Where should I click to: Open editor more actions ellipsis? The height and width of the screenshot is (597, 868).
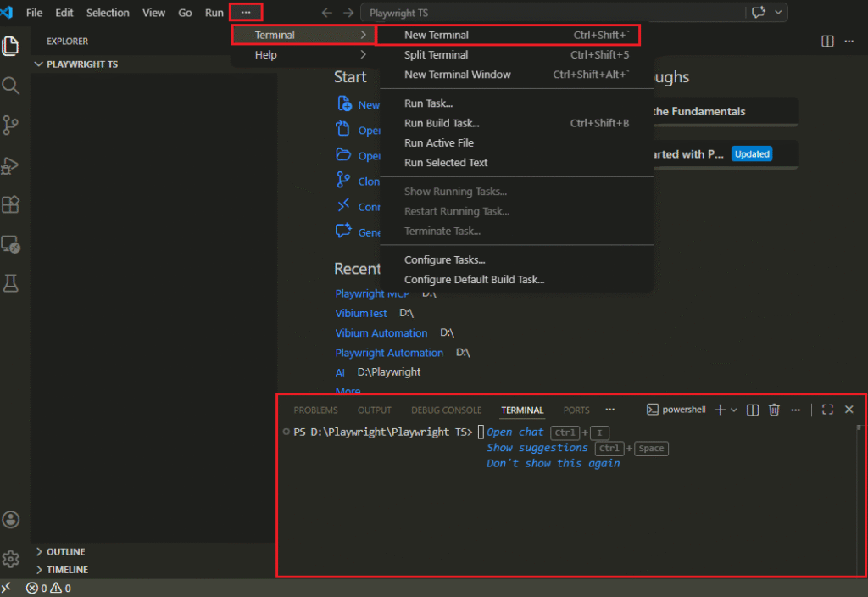click(849, 41)
